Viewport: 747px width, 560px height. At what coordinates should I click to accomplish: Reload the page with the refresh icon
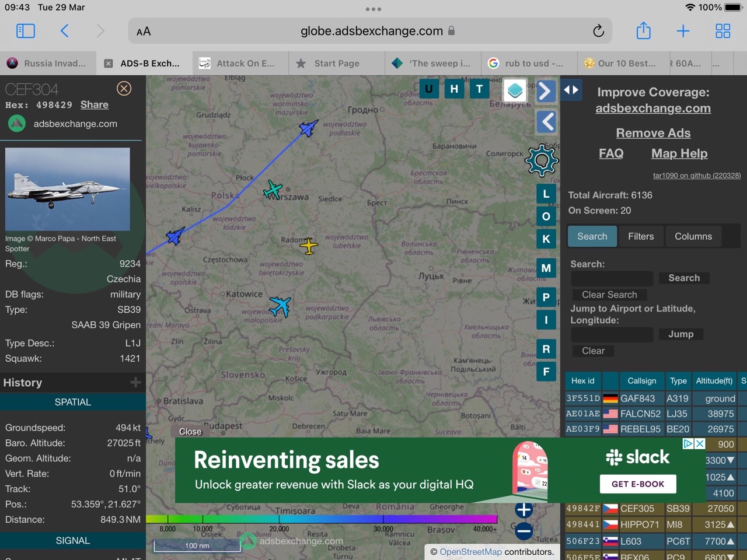[598, 31]
